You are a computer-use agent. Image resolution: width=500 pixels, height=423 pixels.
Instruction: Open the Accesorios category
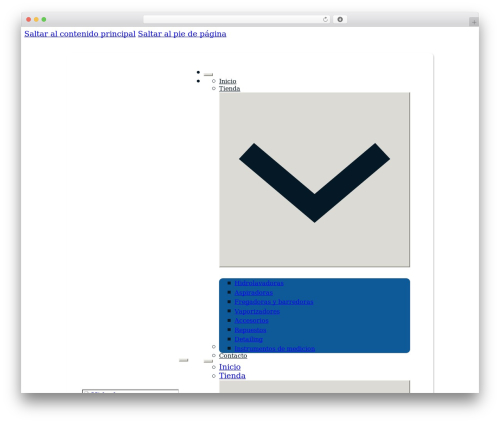251,321
